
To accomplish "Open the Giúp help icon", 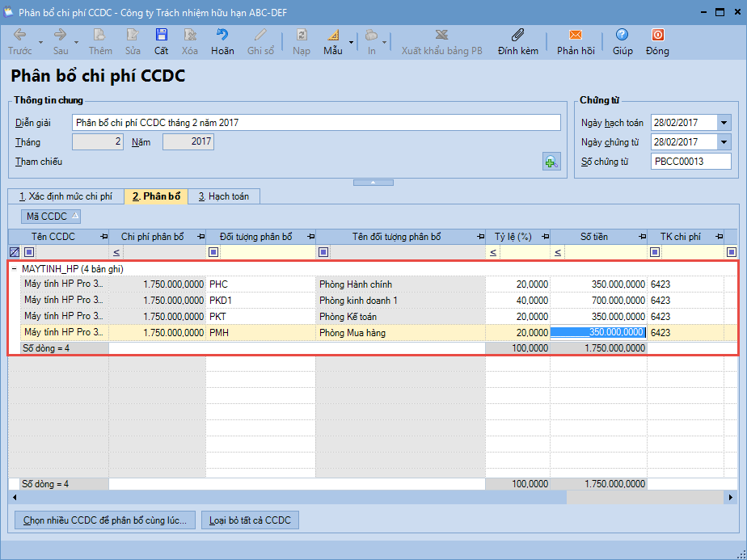I will (x=622, y=36).
